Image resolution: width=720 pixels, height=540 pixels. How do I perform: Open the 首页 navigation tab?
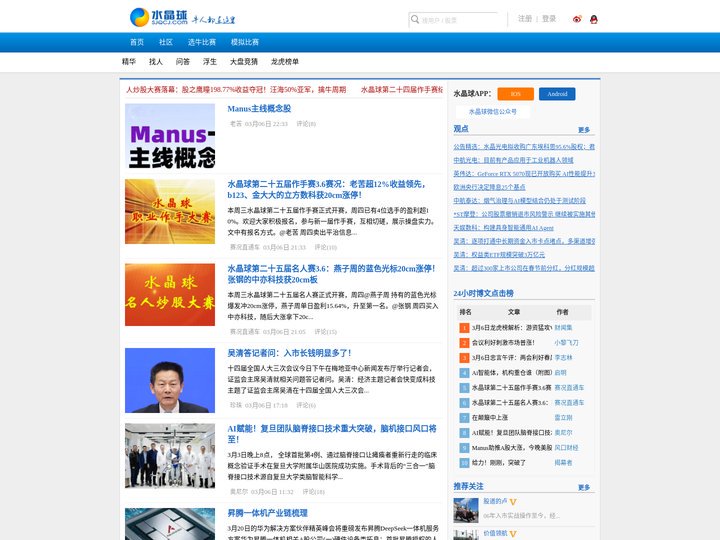[137, 42]
